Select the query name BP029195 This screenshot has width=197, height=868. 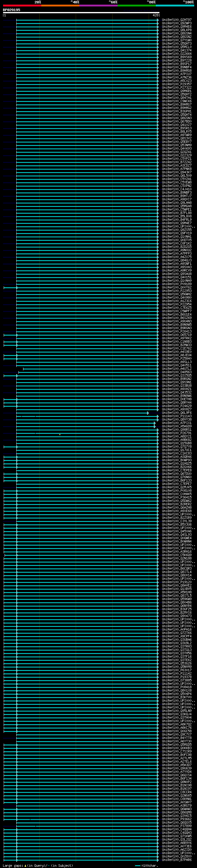pyautogui.click(x=11, y=10)
